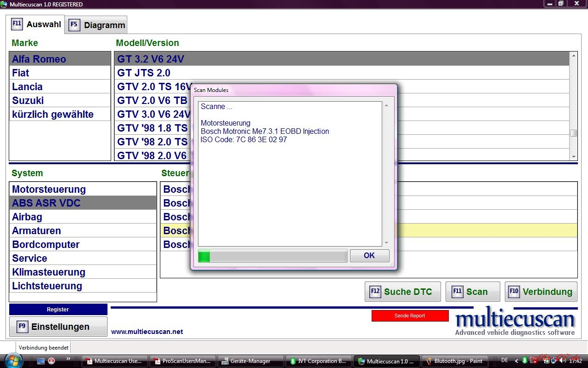Open Windows Start menu
Image resolution: width=588 pixels, height=368 pixels.
point(13,360)
